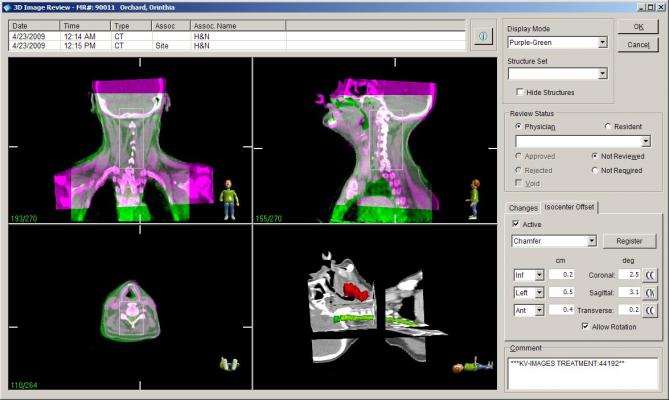Click the patient figure in sagittal view
Screen dimensions: 669x400
click(x=473, y=198)
